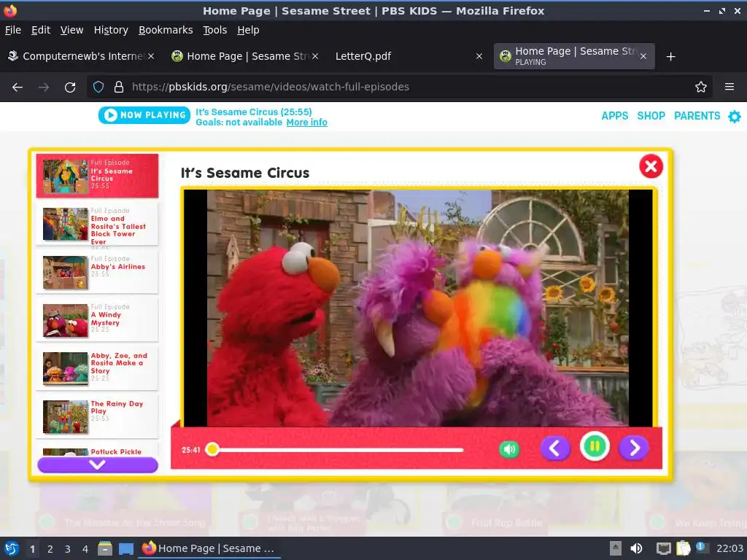Play Elmo and Rosita's Tallest Block Tower Ever
The image size is (747, 560).
tap(97, 225)
